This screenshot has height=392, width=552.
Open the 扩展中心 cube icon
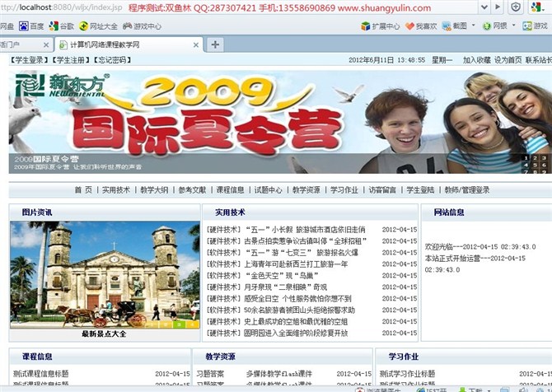(x=366, y=26)
